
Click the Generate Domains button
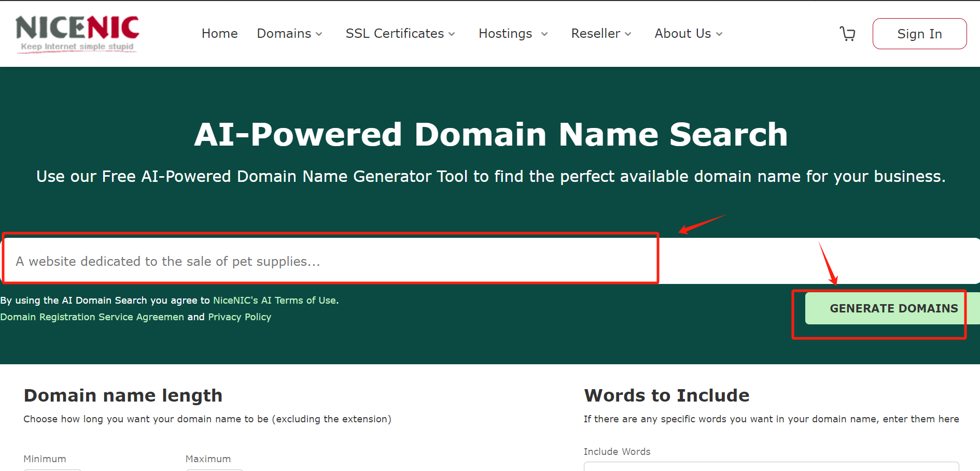click(x=893, y=308)
